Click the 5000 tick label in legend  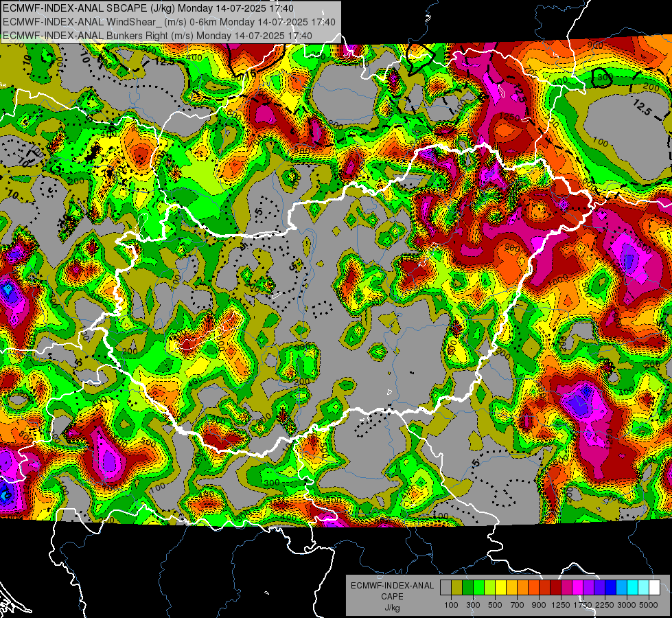(649, 605)
